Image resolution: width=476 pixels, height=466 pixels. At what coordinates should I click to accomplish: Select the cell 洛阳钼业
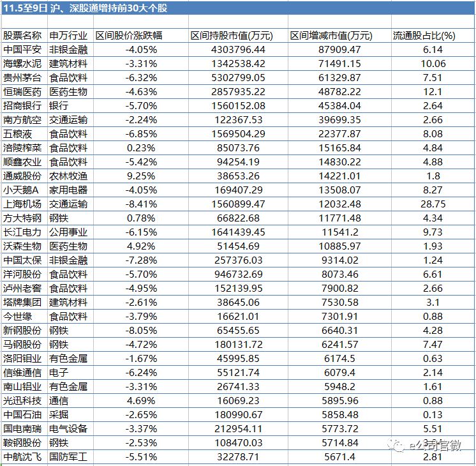[x=22, y=359]
